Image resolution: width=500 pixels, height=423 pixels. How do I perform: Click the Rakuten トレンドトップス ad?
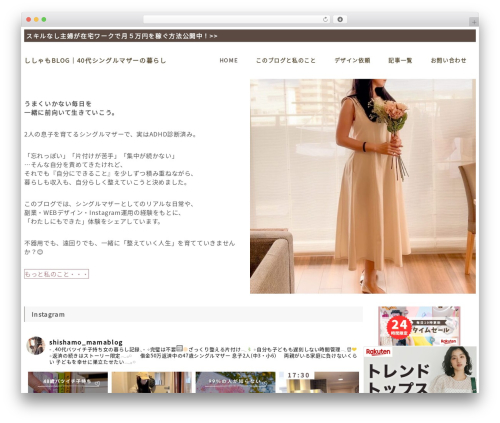point(420,369)
